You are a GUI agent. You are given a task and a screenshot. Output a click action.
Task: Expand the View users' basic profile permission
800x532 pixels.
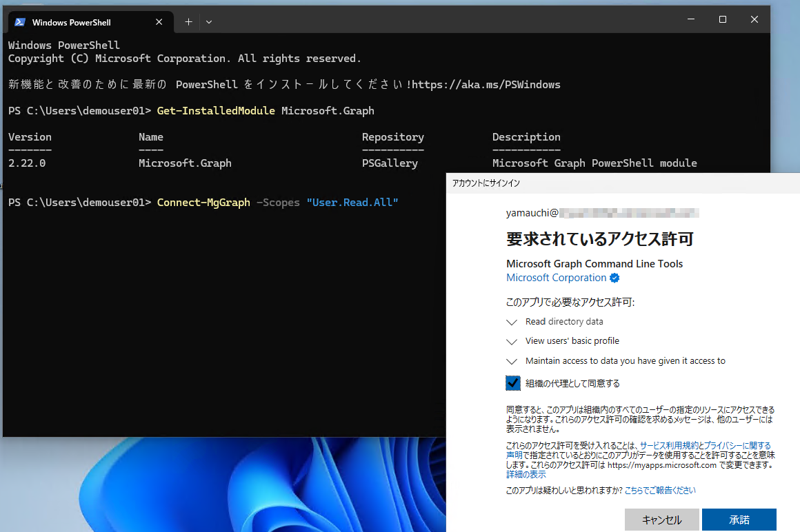click(511, 341)
